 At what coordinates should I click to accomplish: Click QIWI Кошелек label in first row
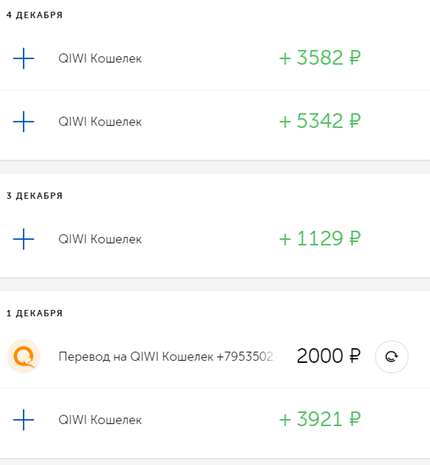(100, 59)
